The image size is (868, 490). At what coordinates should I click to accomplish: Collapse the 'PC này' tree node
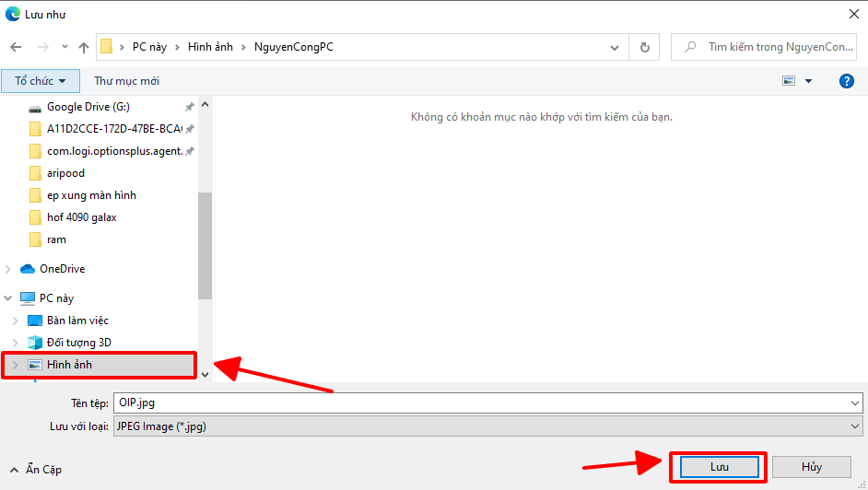coord(8,298)
